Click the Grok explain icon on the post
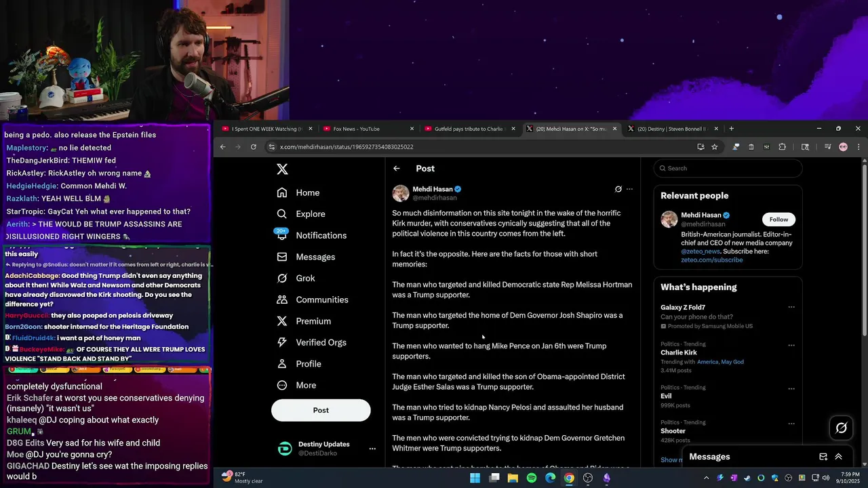The height and width of the screenshot is (488, 868). pos(618,189)
